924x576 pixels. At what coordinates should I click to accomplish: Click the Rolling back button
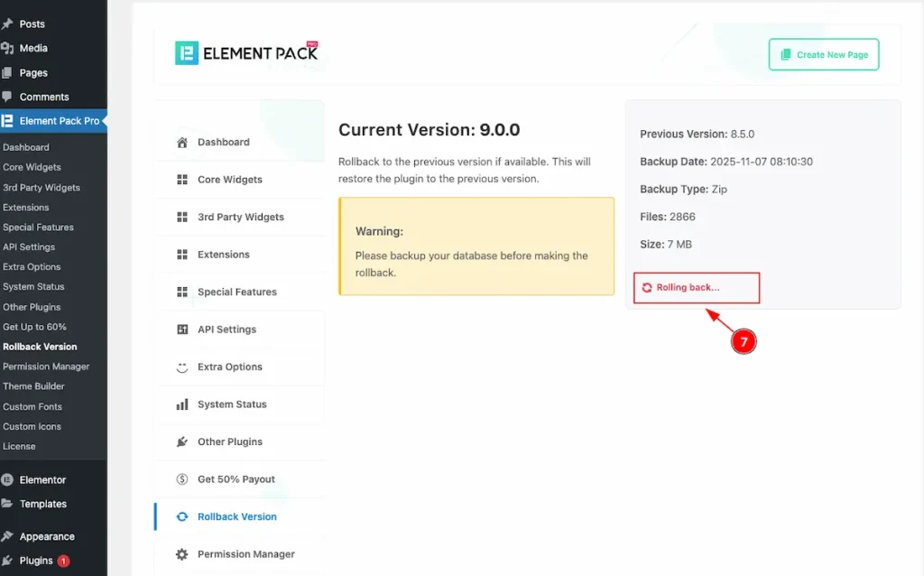click(x=696, y=288)
